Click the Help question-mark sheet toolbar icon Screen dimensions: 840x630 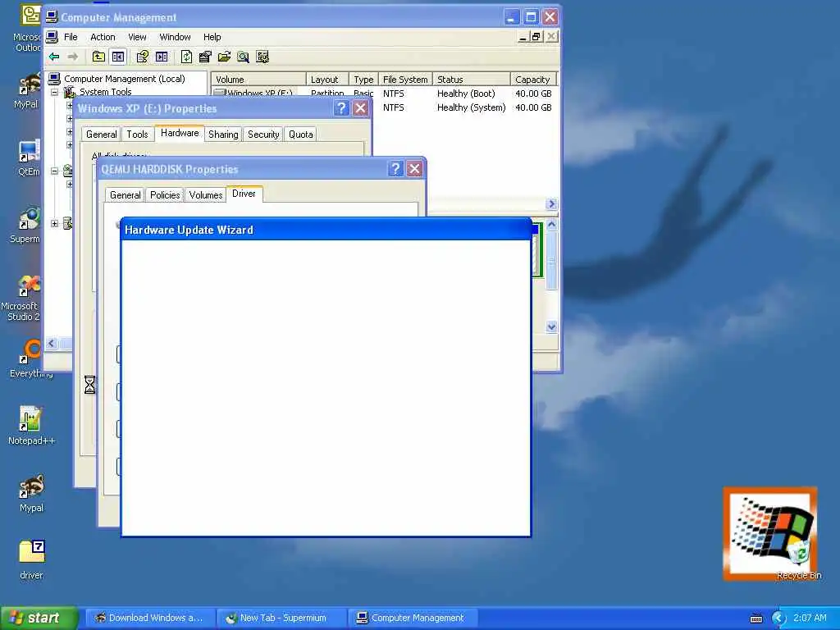143,57
